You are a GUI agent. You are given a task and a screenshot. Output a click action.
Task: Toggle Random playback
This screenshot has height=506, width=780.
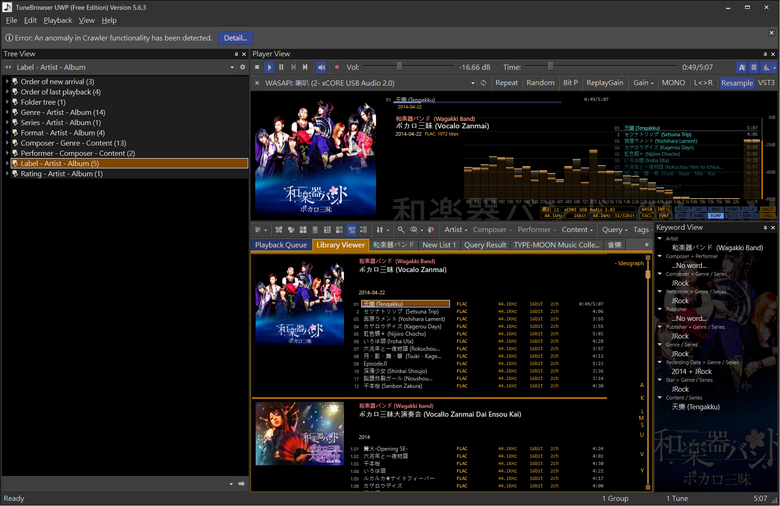(x=540, y=83)
